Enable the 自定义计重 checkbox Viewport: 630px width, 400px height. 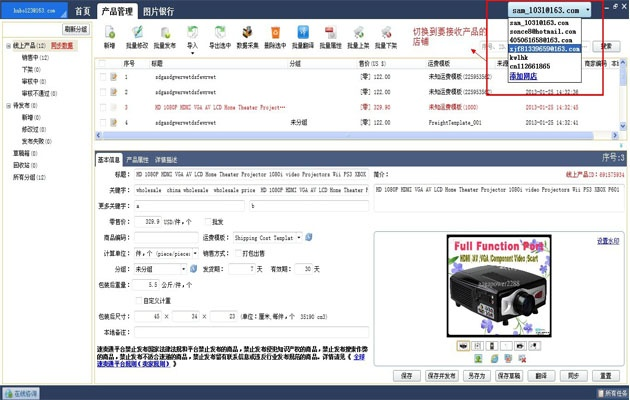(x=139, y=300)
